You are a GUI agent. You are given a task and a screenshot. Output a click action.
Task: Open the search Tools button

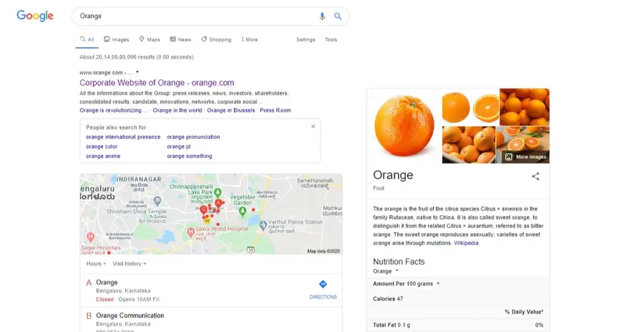[331, 39]
